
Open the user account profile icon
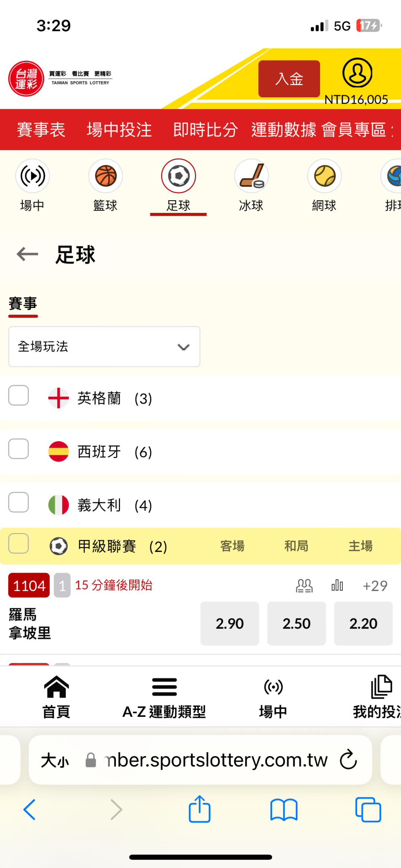[x=357, y=73]
